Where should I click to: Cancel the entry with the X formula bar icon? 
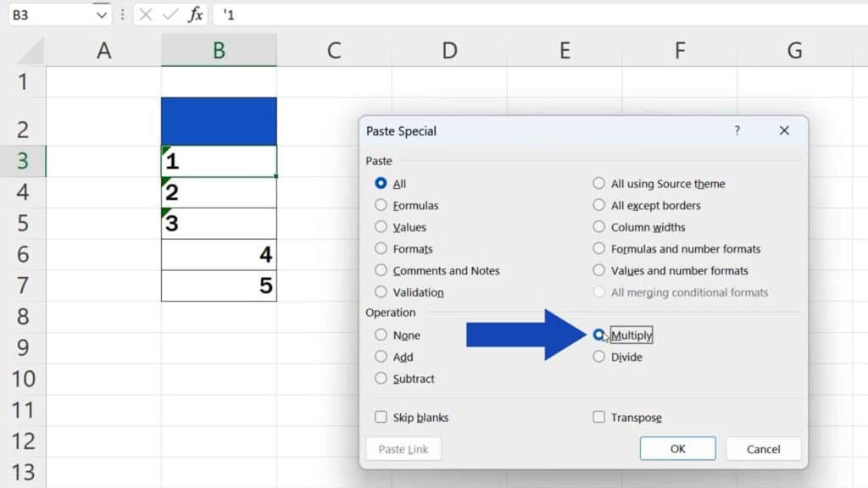pos(146,15)
